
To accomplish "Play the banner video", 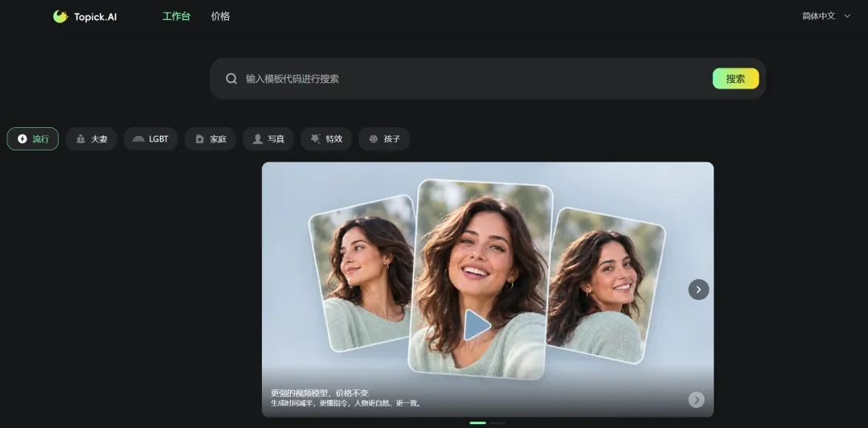I will coord(477,325).
